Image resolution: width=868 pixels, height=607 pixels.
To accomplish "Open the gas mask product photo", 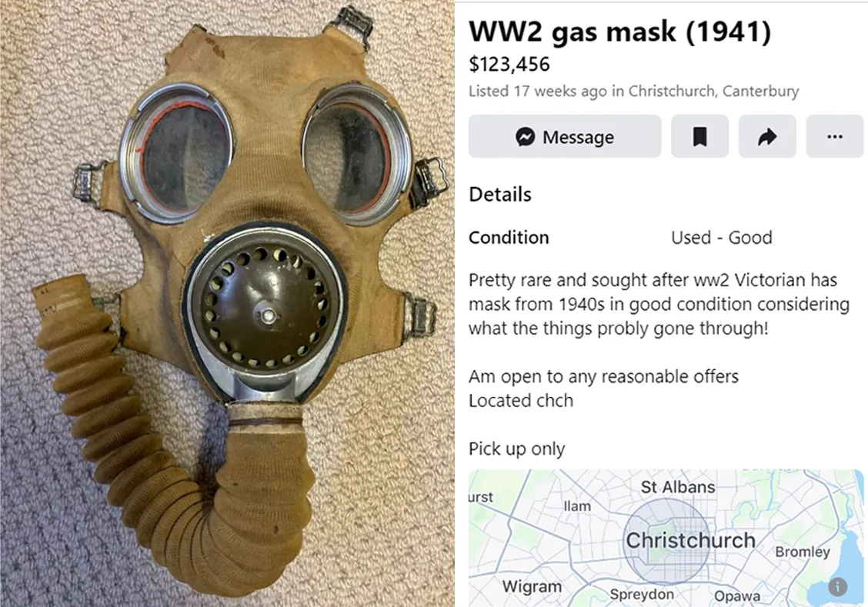I will pos(227,303).
